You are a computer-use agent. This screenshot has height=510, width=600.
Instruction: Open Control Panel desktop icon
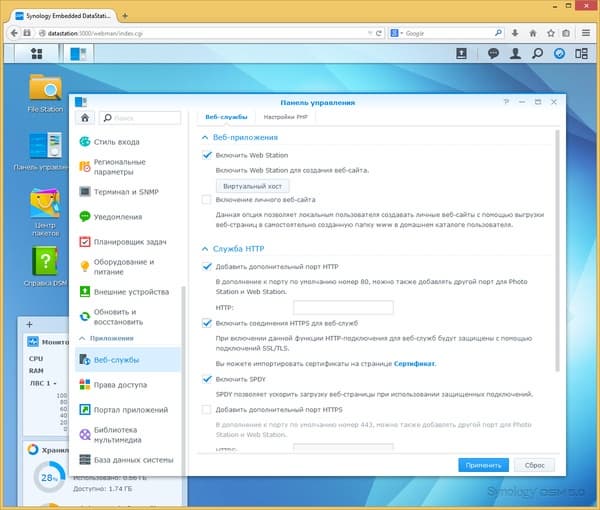[43, 152]
